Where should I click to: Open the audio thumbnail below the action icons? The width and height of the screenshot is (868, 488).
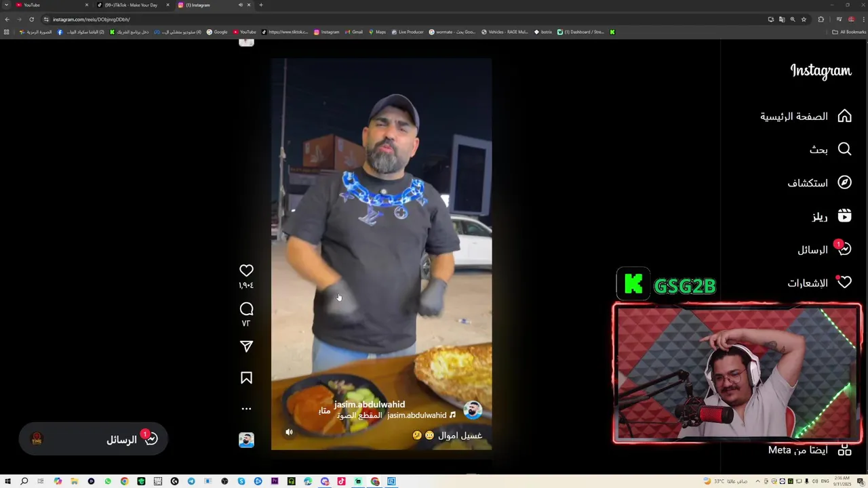pos(246,440)
